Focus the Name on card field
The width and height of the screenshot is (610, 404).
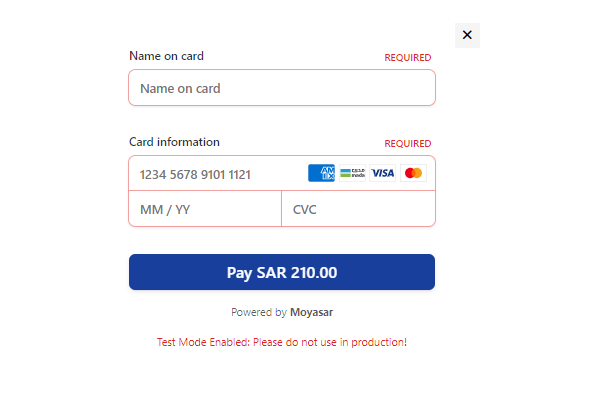282,88
